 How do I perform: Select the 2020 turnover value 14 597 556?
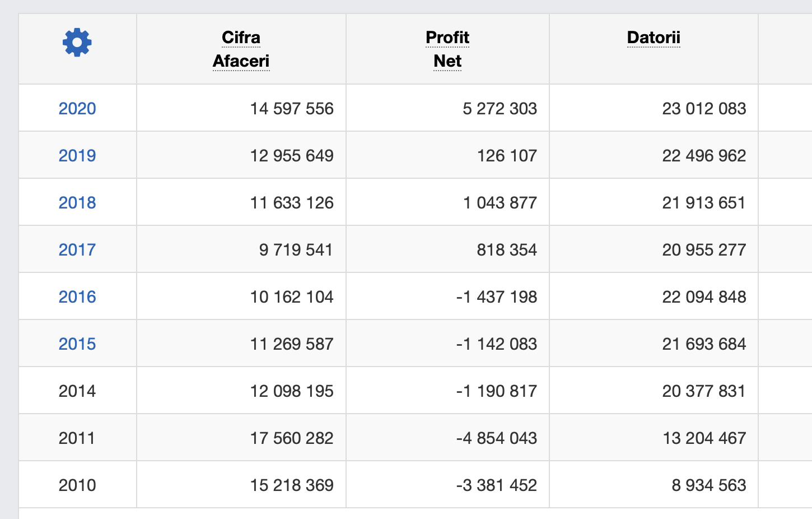click(292, 109)
